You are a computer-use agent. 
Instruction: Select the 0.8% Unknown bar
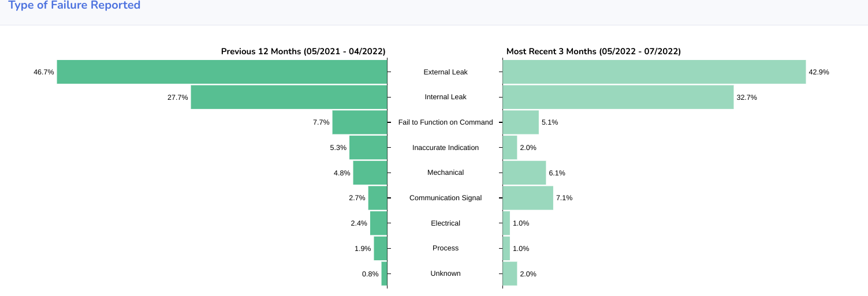pyautogui.click(x=384, y=273)
